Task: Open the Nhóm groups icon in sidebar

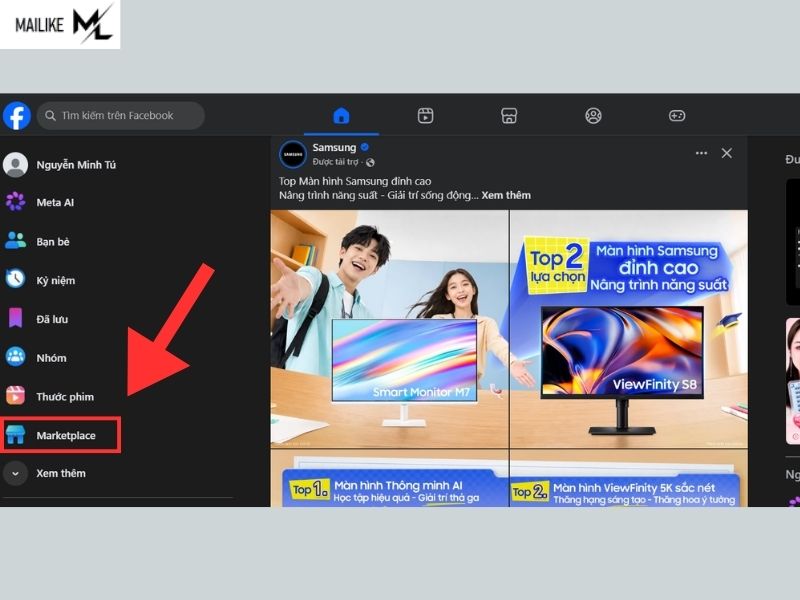Action: pyautogui.click(x=15, y=357)
